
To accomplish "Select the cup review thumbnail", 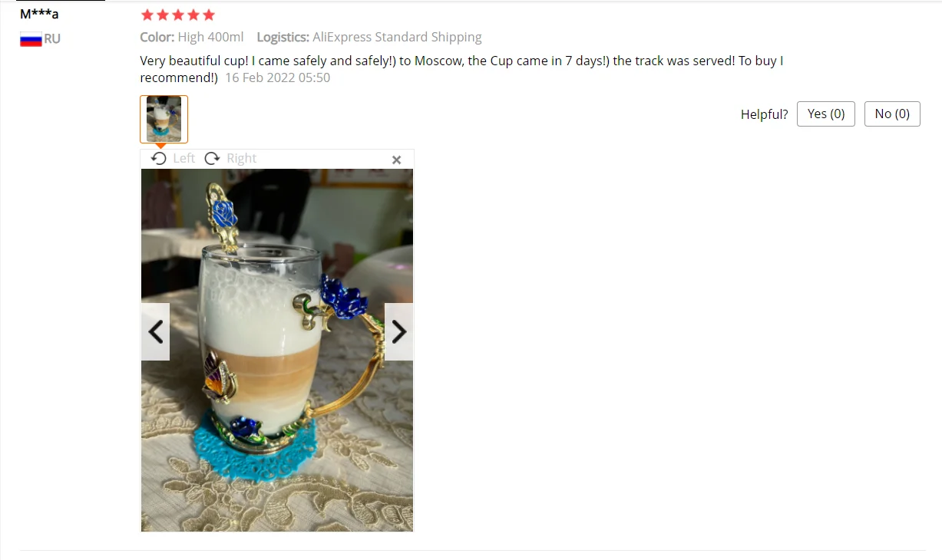I will (x=164, y=119).
